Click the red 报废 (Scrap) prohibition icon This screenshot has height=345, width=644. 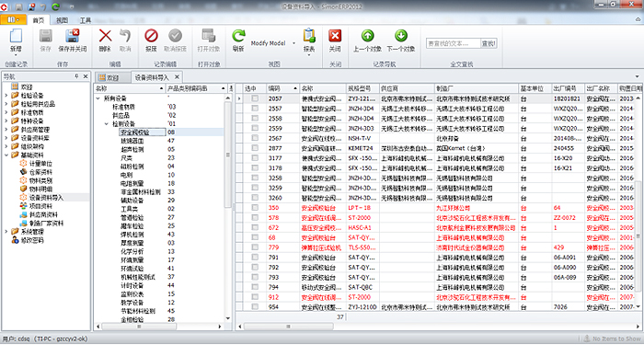point(151,36)
